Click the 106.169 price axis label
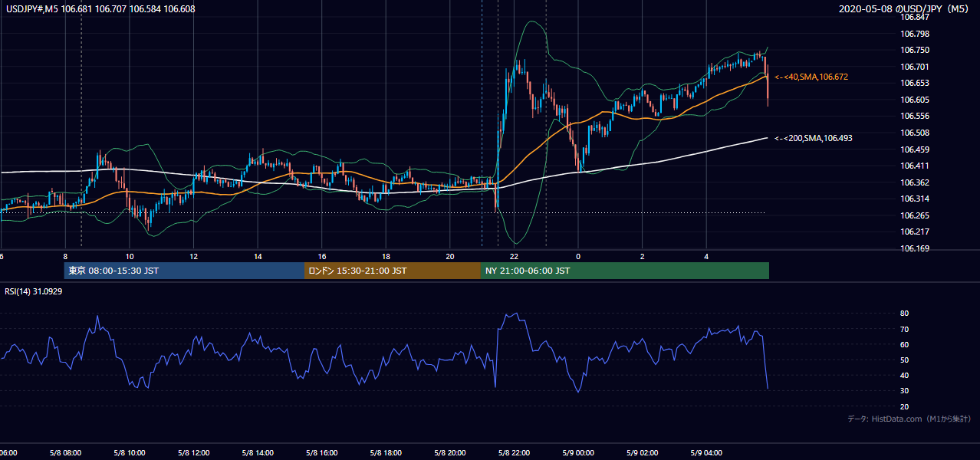This screenshot has height=460, width=980. coord(915,248)
